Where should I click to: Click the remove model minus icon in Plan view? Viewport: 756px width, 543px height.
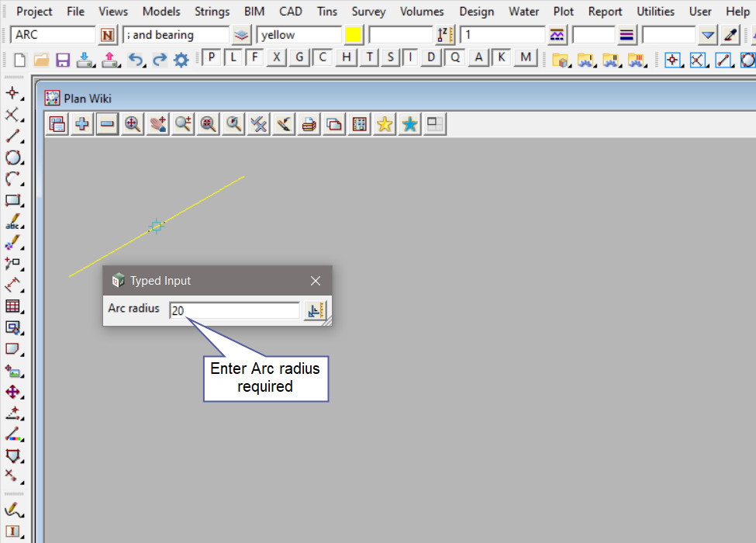(107, 124)
